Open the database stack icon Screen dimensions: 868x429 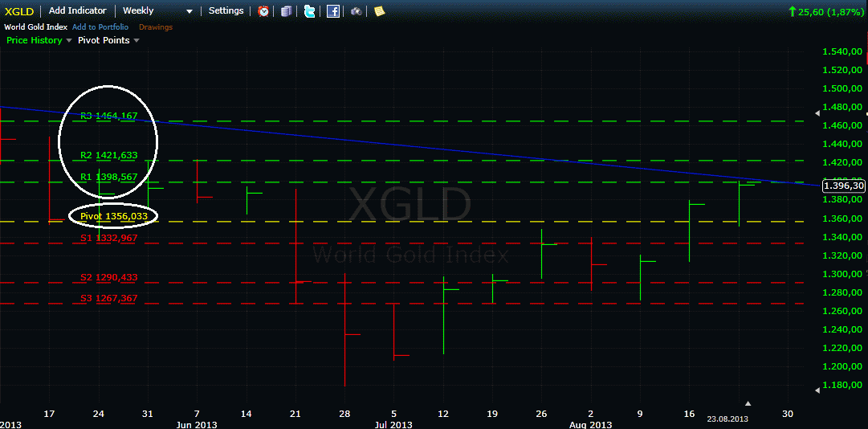[x=287, y=11]
